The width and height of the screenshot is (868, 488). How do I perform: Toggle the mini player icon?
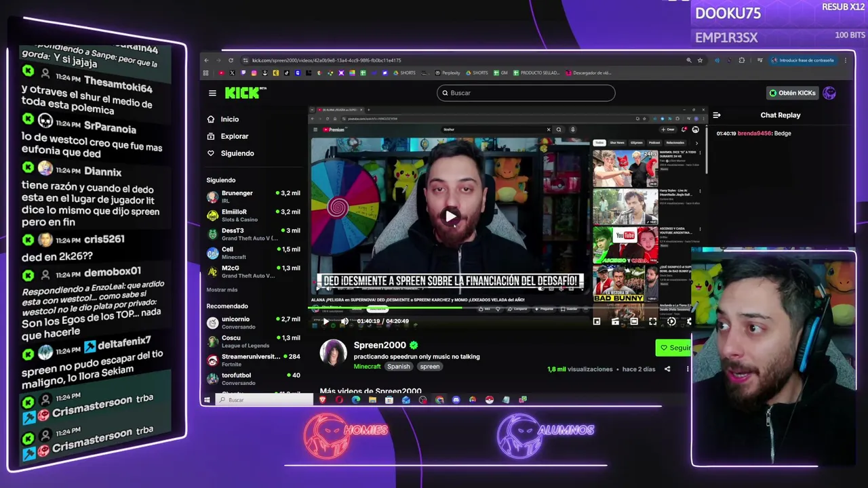(597, 322)
